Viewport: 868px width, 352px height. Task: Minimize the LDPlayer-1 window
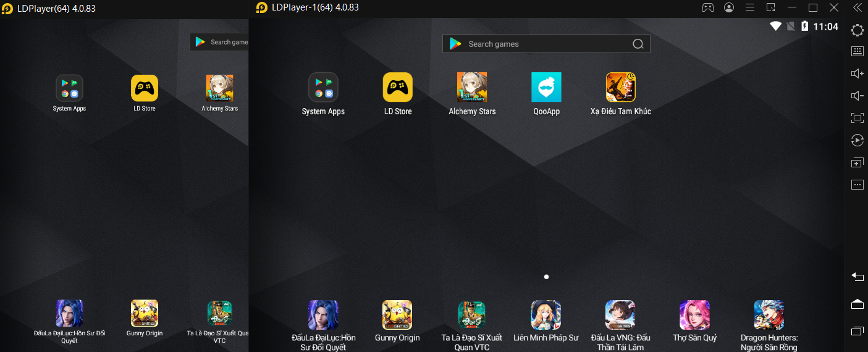coord(792,7)
